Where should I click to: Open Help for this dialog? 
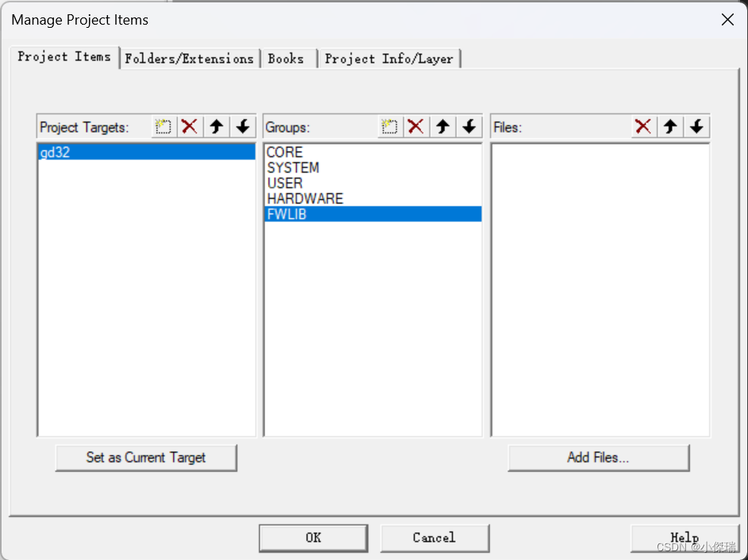point(684,538)
